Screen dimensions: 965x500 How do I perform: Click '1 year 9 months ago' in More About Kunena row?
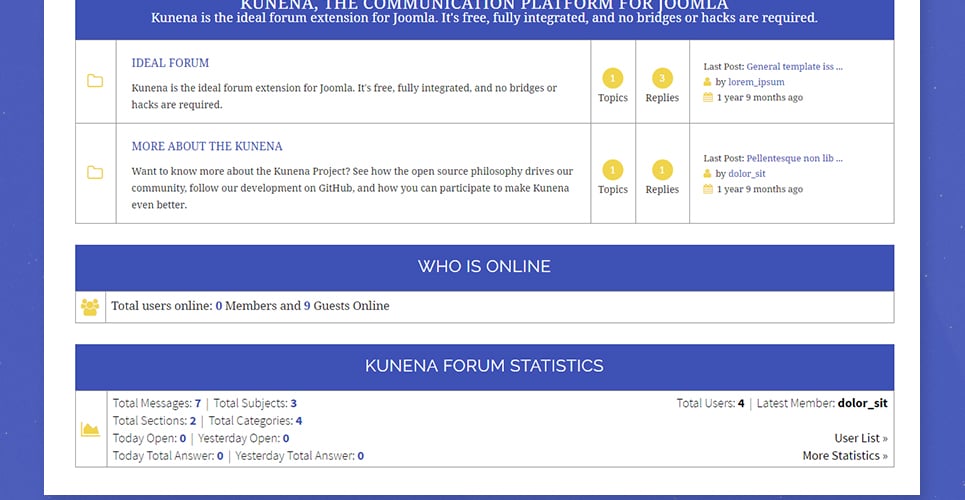pyautogui.click(x=759, y=189)
